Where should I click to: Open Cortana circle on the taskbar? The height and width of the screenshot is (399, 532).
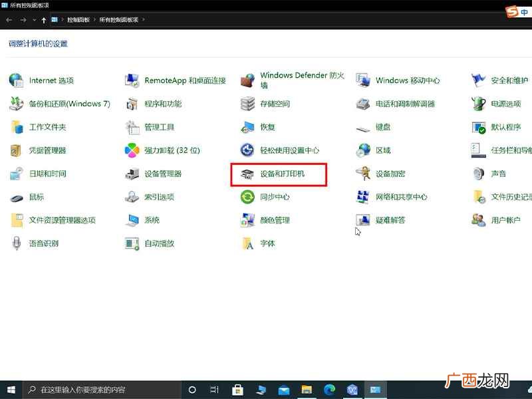(192, 390)
